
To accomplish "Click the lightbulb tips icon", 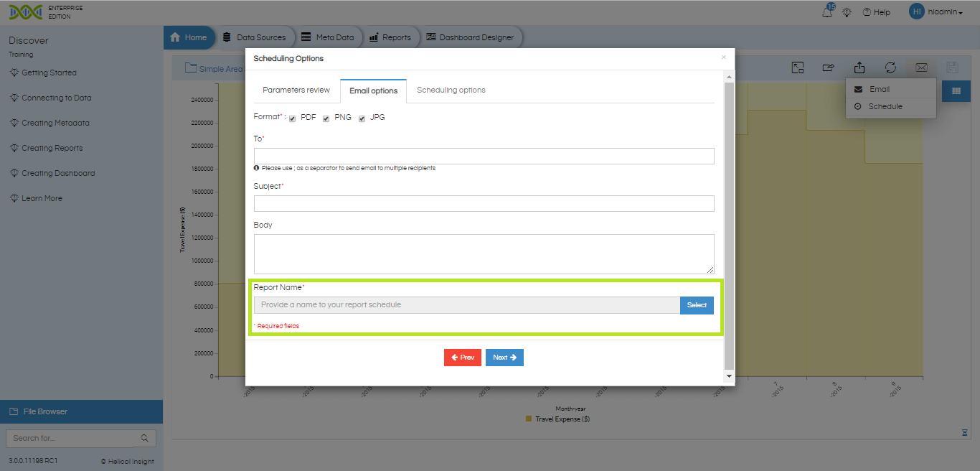I will pos(847,12).
